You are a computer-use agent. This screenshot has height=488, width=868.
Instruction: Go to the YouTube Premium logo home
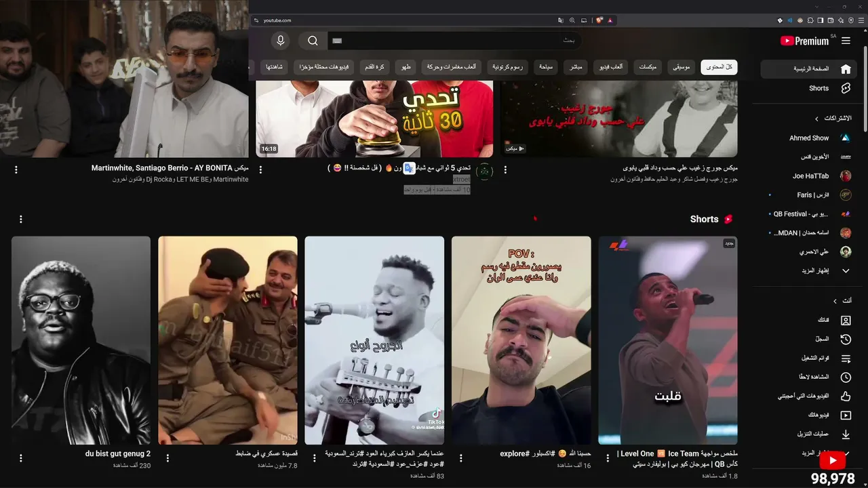[x=805, y=41]
